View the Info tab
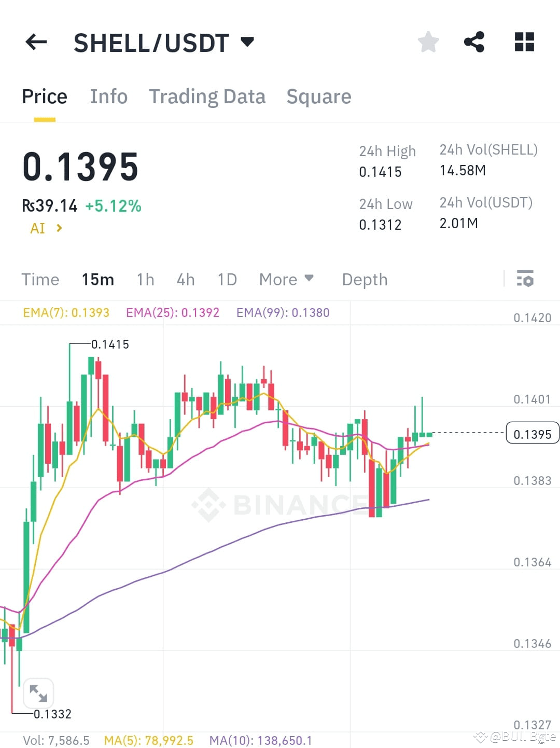Screen dimensions: 560x748 (x=109, y=96)
